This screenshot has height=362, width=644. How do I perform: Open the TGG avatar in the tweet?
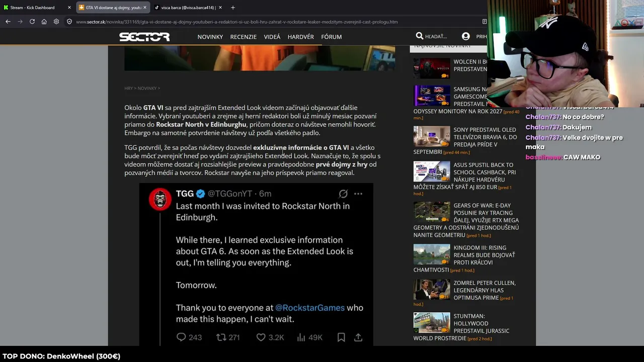coord(160,199)
